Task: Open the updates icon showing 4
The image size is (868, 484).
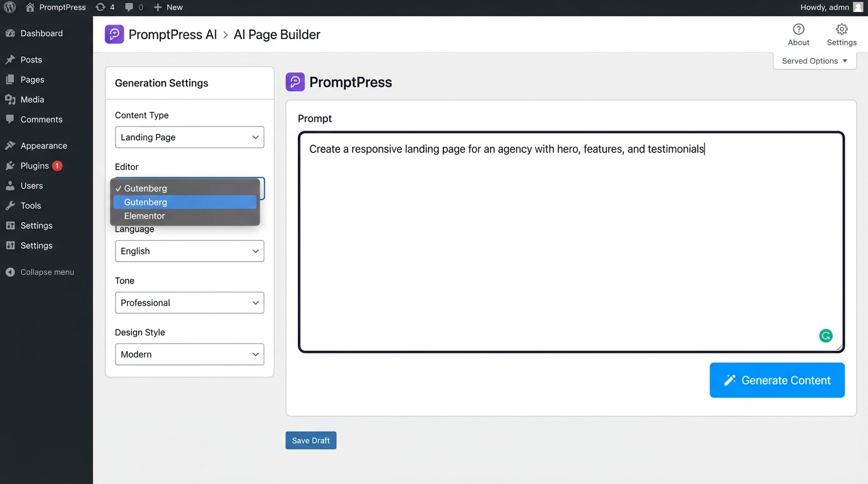Action: click(100, 8)
